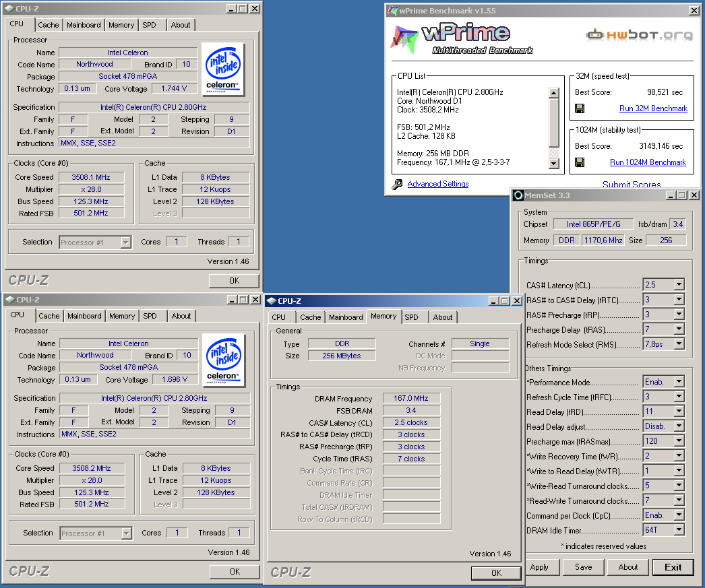705x588 pixels.
Task: Click the Advanced Settings wrench icon in wPrime
Action: click(397, 184)
